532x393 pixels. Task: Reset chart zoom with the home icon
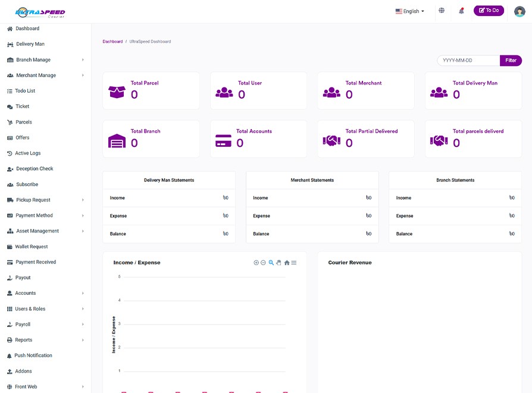(287, 263)
